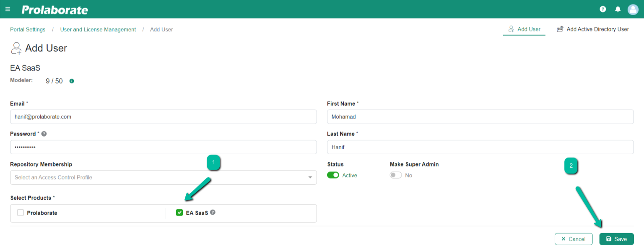Check the Prolaborate product checkbox
The height and width of the screenshot is (249, 644).
pyautogui.click(x=21, y=213)
